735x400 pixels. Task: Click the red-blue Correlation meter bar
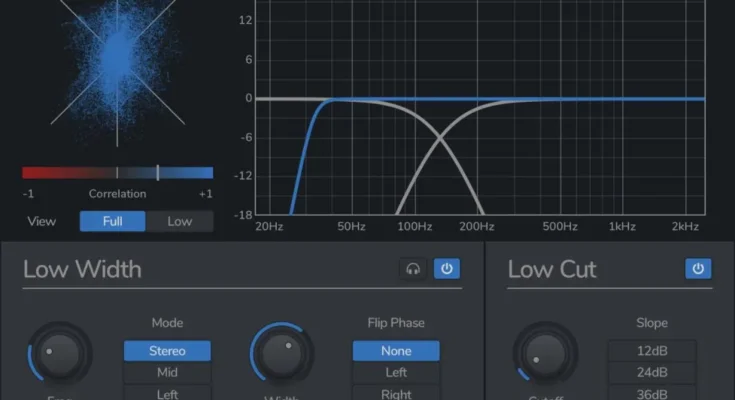click(117, 172)
